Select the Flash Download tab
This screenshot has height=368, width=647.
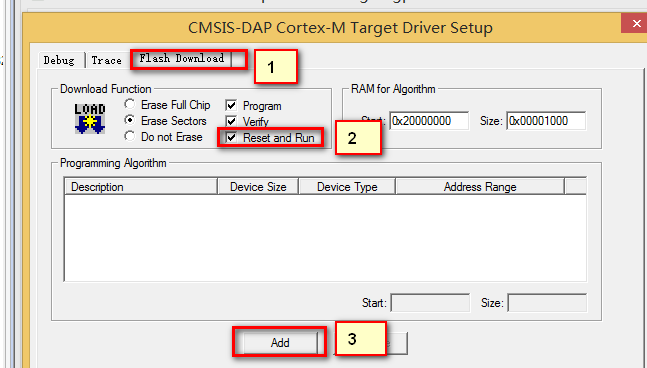tap(182, 59)
